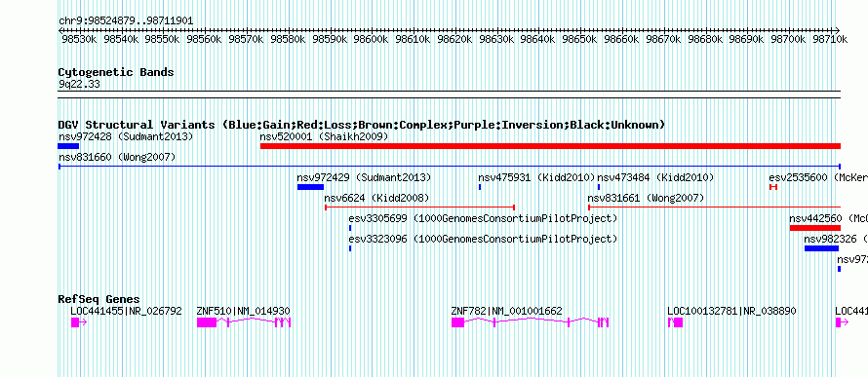
Task: Open the nsv982326 variant label
Action: coord(836,240)
